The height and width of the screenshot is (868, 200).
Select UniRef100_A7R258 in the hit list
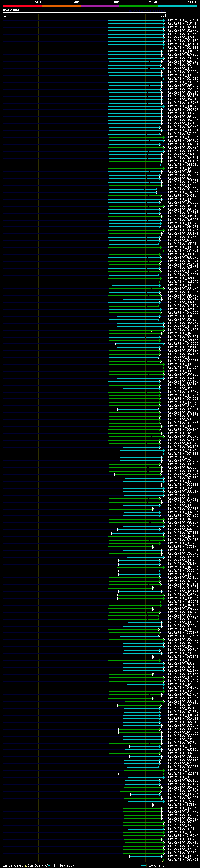(x=183, y=55)
